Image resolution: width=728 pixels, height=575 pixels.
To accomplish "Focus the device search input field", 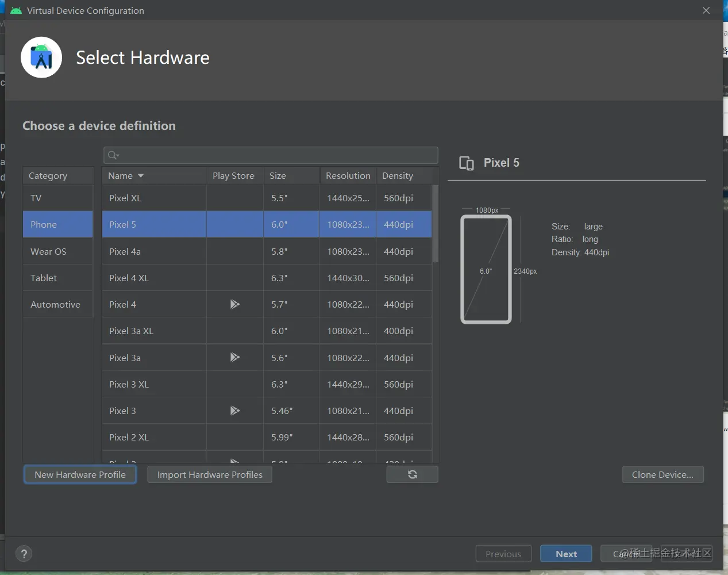I will 271,155.
